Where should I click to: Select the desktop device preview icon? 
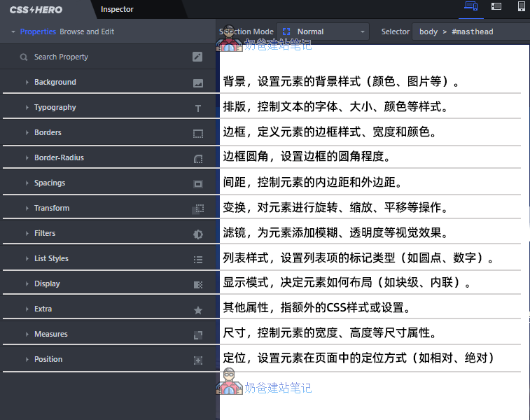coord(471,6)
